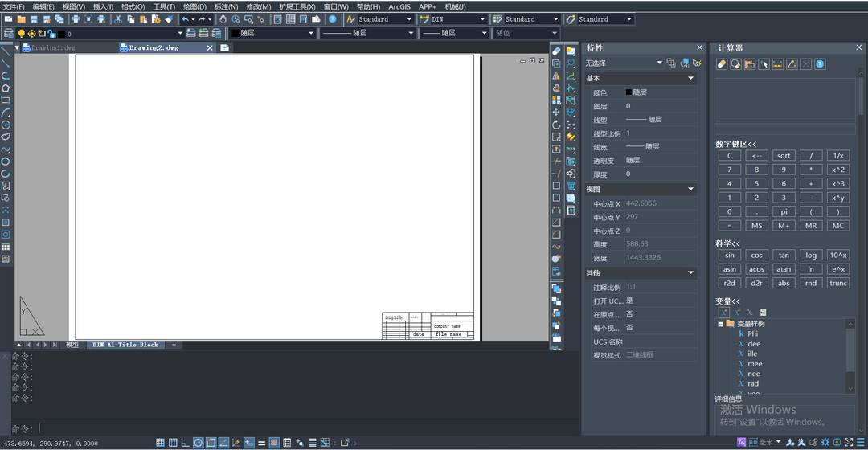Select the Cut scissors icon
This screenshot has height=450, width=868.
[x=118, y=19]
